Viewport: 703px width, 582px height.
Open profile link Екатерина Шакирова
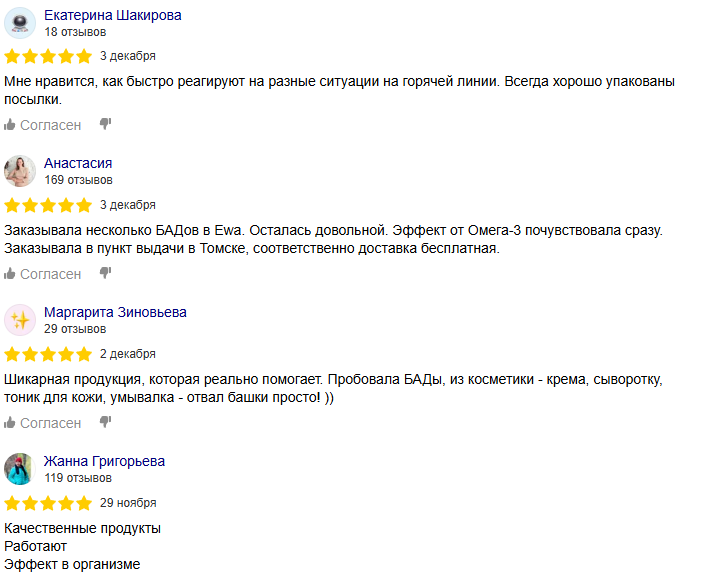click(112, 15)
